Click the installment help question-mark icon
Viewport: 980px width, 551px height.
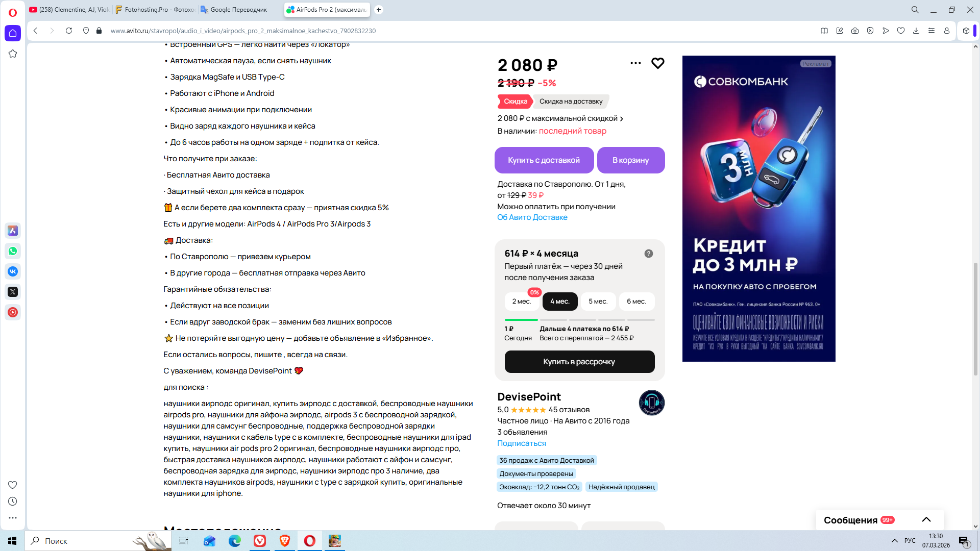648,254
